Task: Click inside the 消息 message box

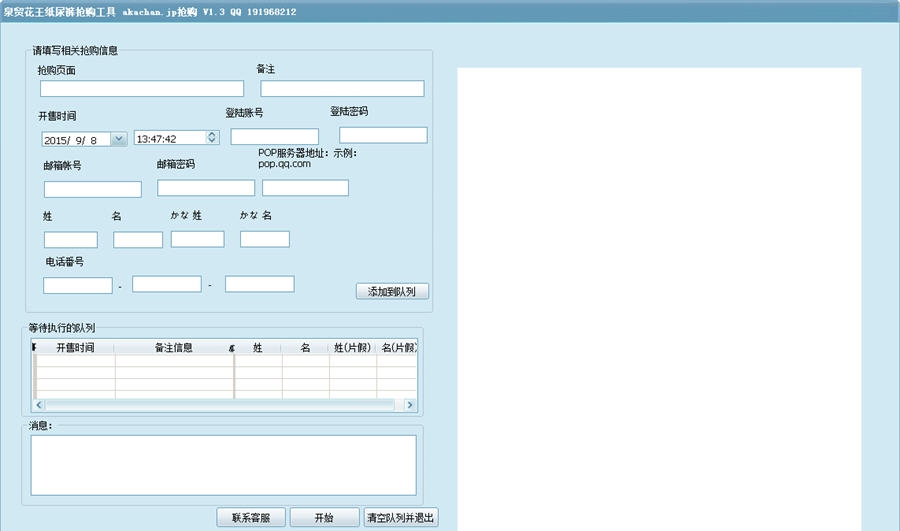Action: [x=223, y=465]
